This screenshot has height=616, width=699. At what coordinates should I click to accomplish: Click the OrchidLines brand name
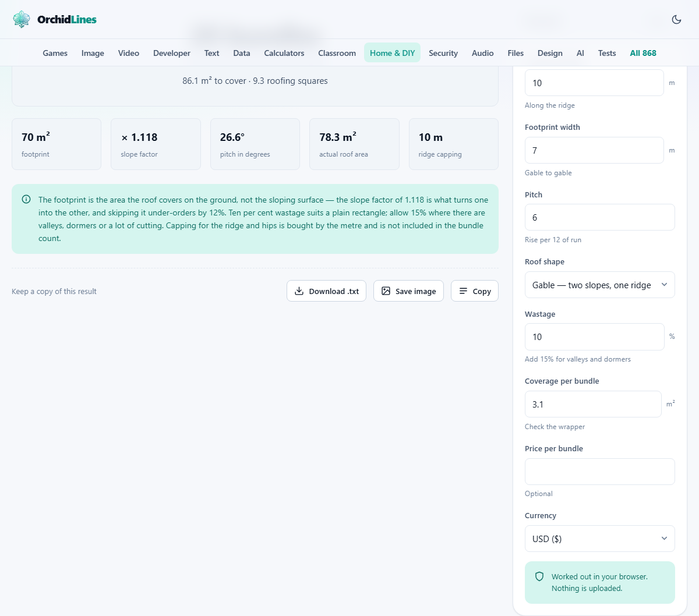pyautogui.click(x=67, y=19)
